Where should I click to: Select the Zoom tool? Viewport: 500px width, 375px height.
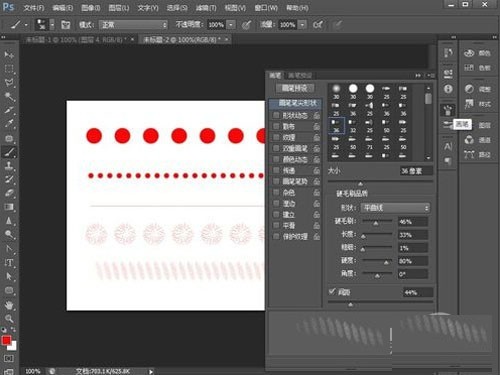coord(9,318)
